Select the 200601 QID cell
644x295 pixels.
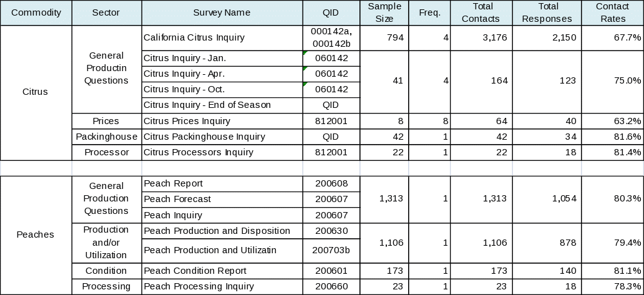[331, 271]
